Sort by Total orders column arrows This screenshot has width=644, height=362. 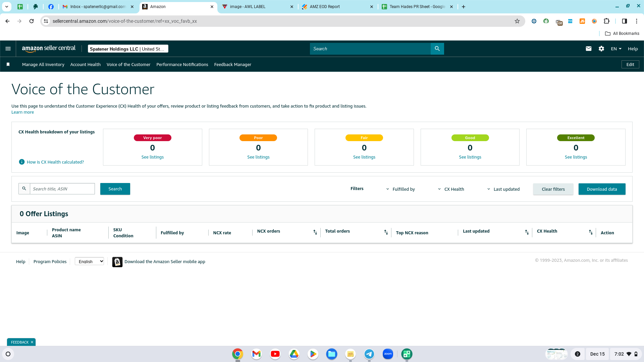[x=386, y=232]
